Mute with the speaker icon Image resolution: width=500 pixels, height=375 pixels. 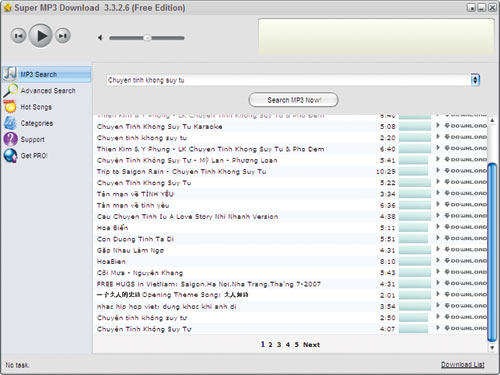click(x=100, y=38)
